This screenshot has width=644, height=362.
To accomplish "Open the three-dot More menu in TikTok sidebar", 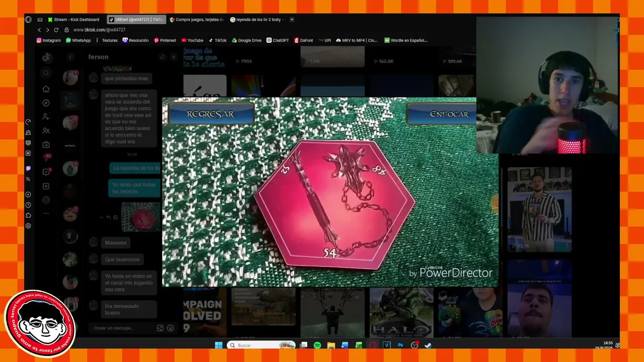I will [x=46, y=214].
